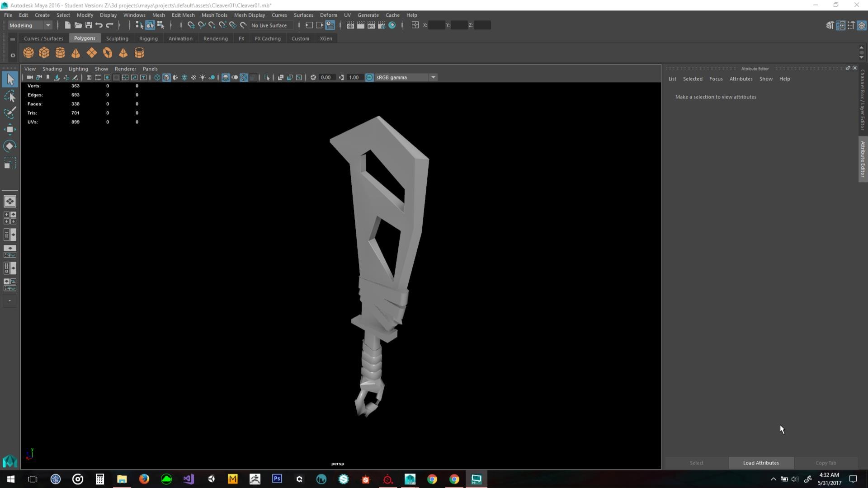Create a polygon sphere from shelf
Image resolution: width=868 pixels, height=488 pixels.
[x=28, y=53]
